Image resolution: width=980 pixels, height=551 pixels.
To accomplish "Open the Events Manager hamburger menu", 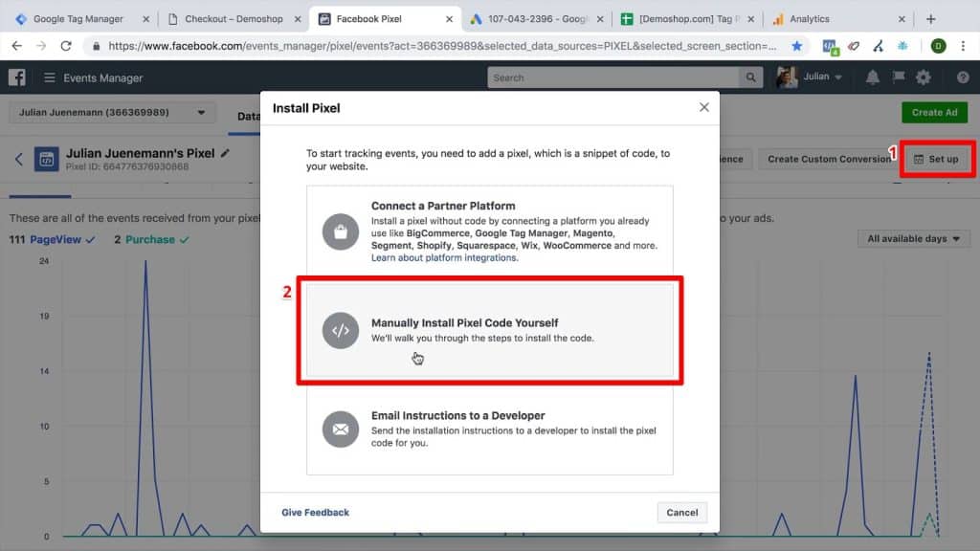I will pos(50,77).
